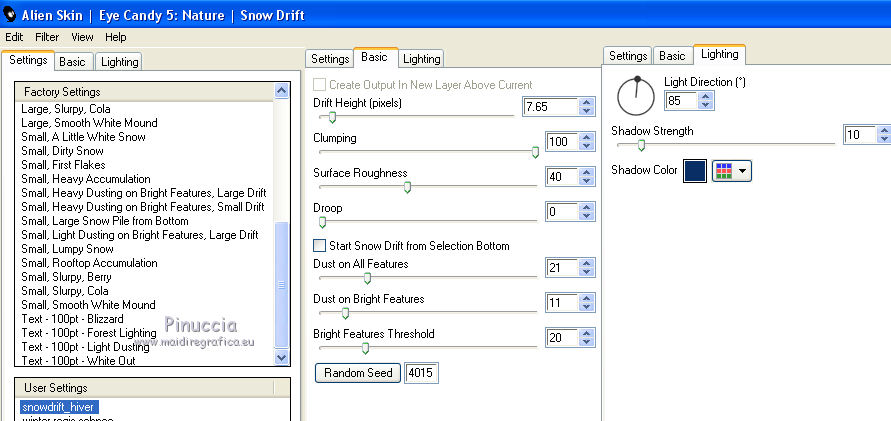Toggle Create Output In New Layer checkbox
891x421 pixels.
(320, 85)
